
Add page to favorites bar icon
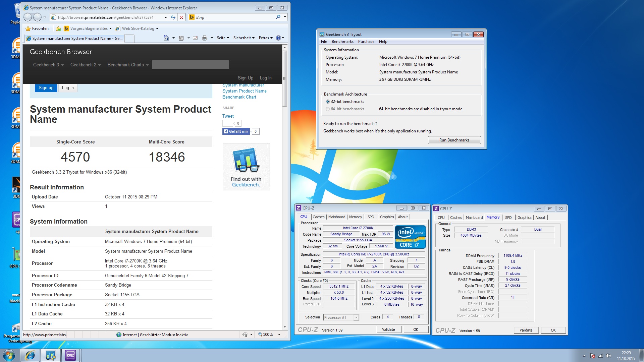pyautogui.click(x=58, y=28)
